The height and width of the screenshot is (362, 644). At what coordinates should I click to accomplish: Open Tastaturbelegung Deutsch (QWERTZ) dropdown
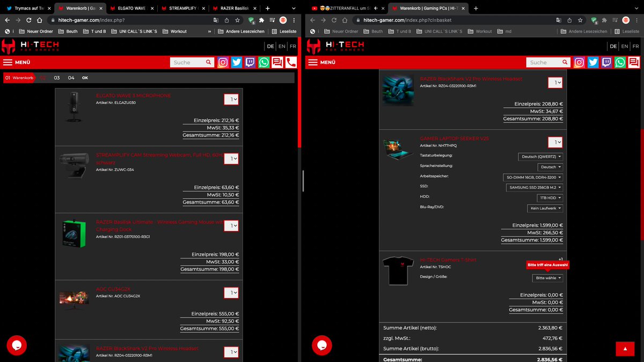pyautogui.click(x=541, y=157)
